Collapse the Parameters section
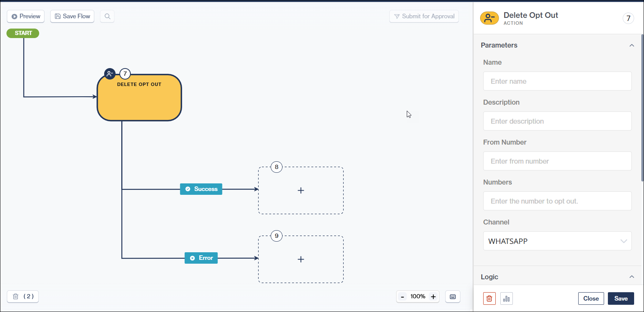 (x=631, y=45)
